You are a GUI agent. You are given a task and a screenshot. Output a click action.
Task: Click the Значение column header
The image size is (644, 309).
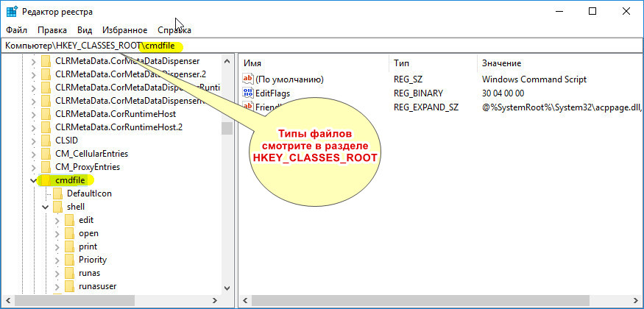coord(500,63)
